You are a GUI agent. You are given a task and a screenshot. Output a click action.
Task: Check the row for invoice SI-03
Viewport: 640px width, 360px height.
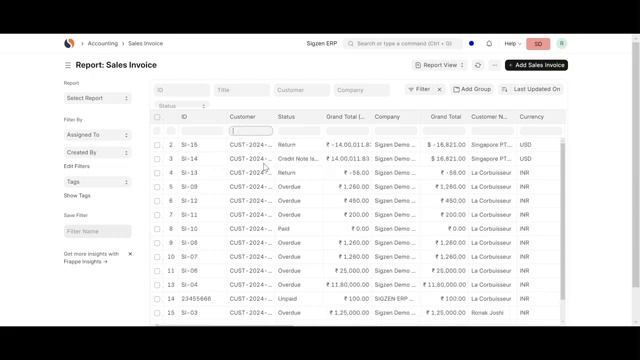click(x=157, y=313)
